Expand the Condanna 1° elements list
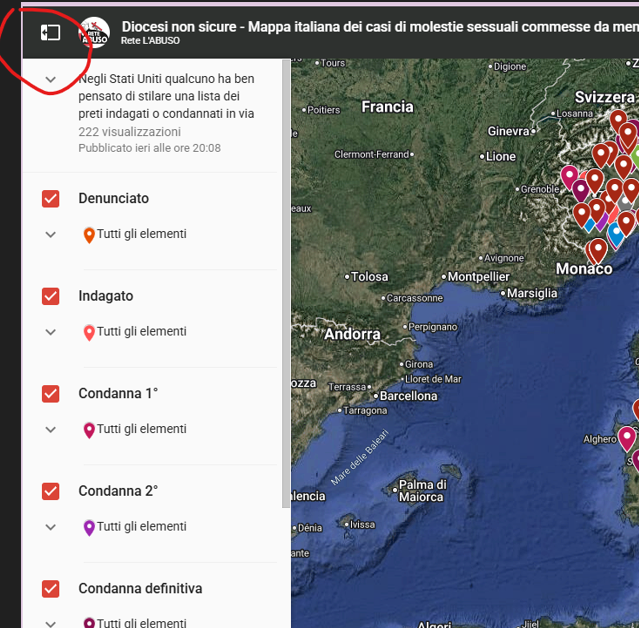639x628 pixels. [51, 430]
